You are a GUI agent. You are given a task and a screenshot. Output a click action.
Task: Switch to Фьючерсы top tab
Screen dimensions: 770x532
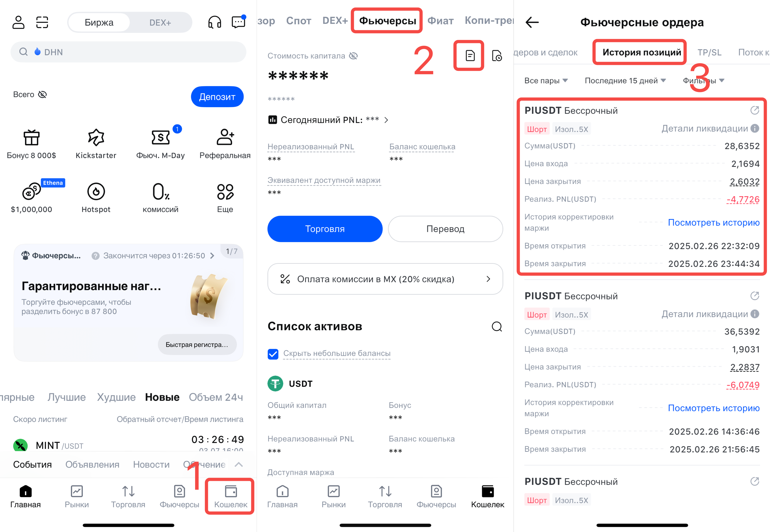pyautogui.click(x=387, y=21)
